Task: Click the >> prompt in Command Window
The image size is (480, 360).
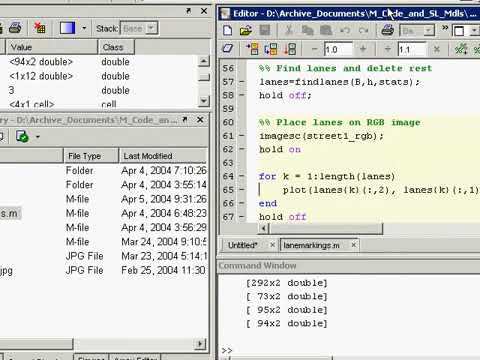Action: click(x=227, y=350)
